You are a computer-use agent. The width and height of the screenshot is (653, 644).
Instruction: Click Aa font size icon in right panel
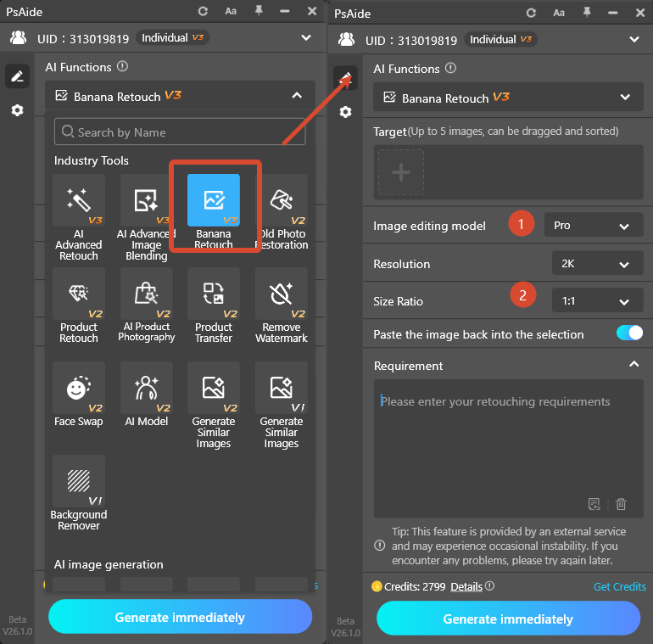click(559, 13)
